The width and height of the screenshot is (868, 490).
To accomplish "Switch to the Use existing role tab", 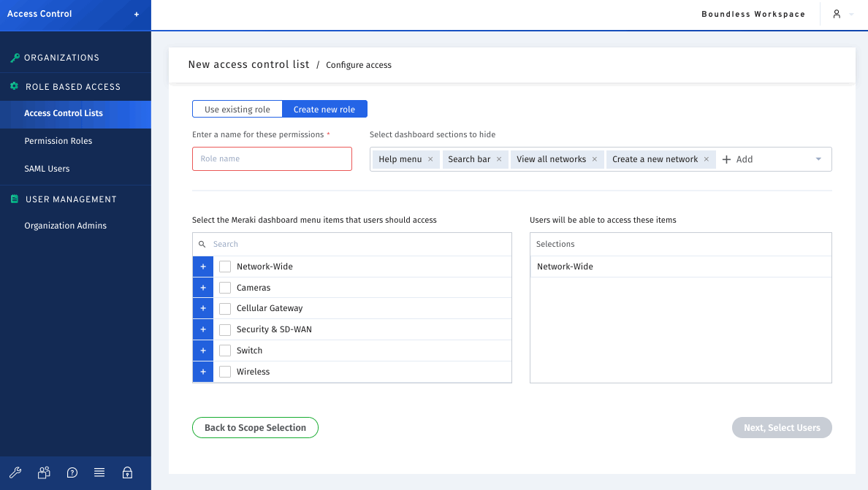I will click(237, 108).
